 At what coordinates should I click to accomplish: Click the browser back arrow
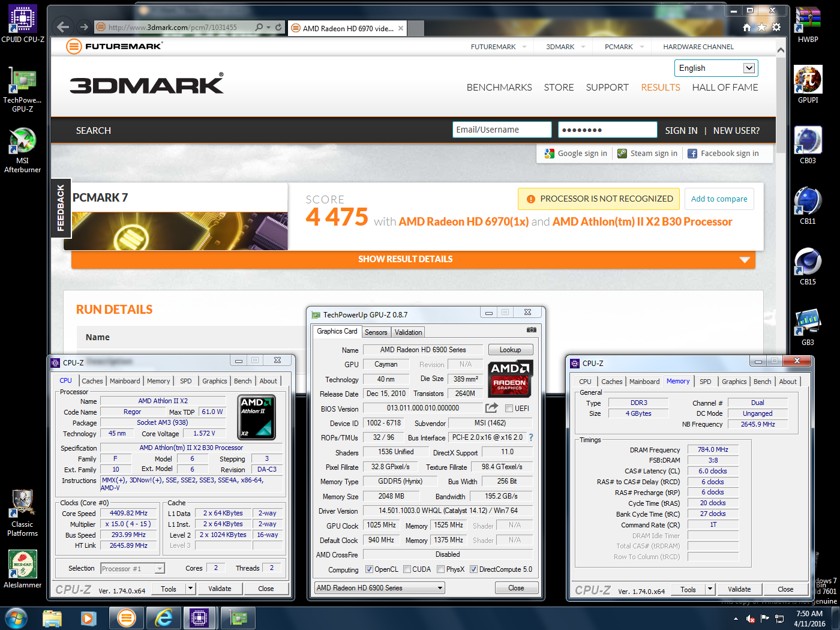click(x=63, y=27)
